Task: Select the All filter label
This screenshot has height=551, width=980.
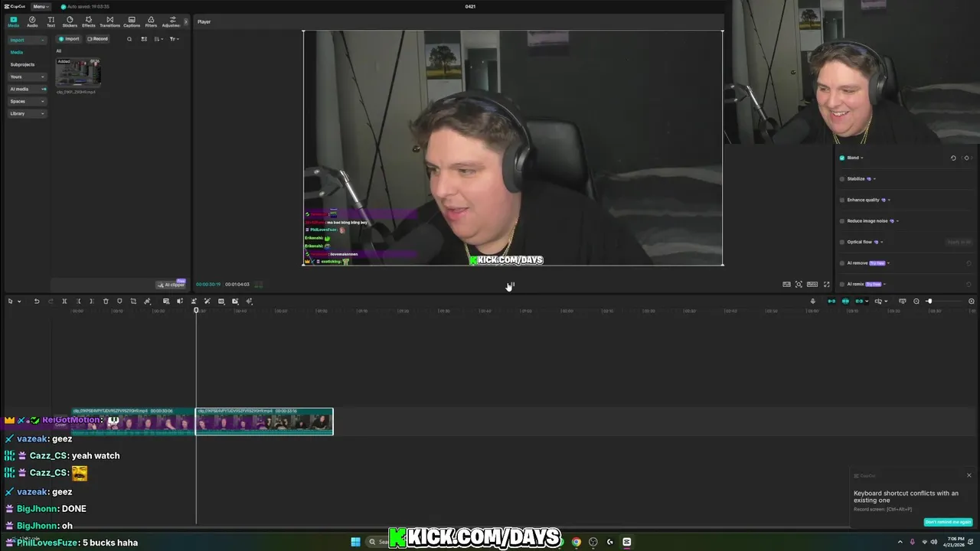Action: [58, 51]
